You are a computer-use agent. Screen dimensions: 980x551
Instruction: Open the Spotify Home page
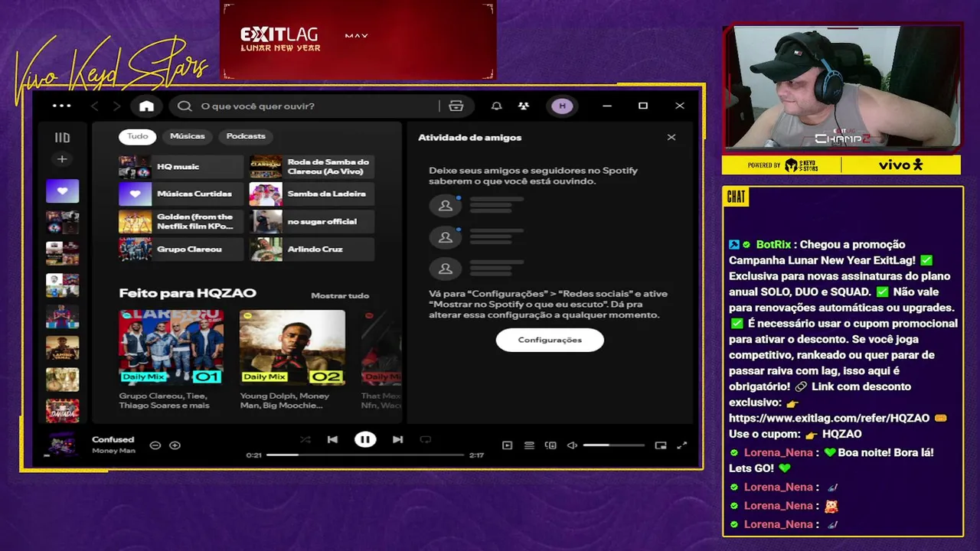[x=146, y=106]
